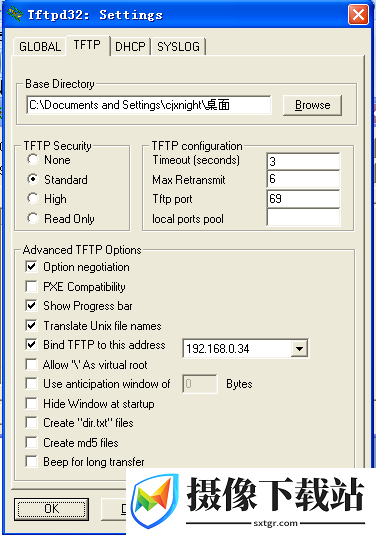Close the Tftpd32 Settings window
Screen dimensions: 376x535
click(x=358, y=15)
